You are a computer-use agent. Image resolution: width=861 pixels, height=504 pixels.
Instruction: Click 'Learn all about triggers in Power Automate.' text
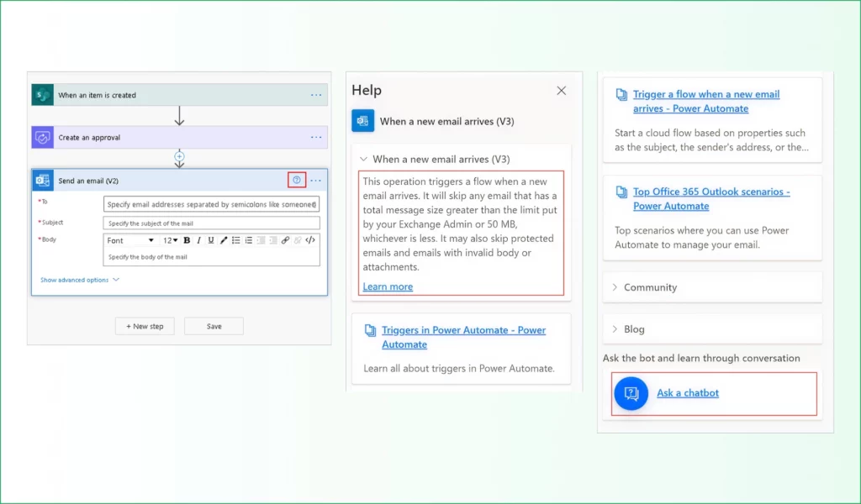click(459, 369)
